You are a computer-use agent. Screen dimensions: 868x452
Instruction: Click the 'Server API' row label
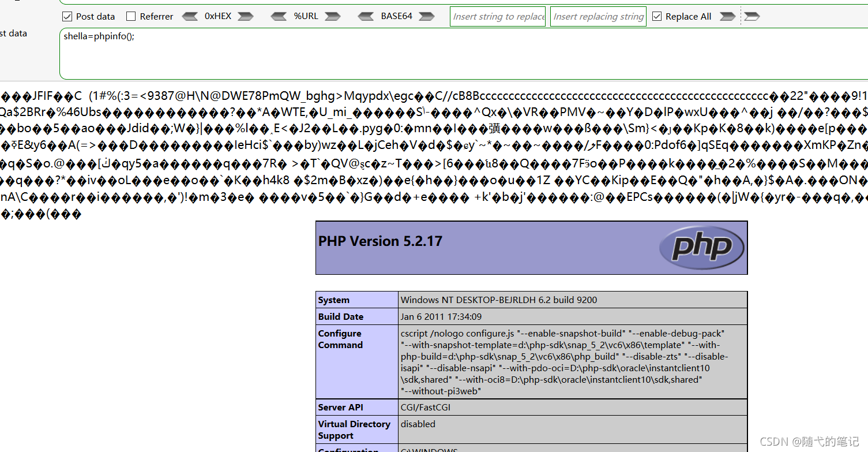[x=341, y=407]
